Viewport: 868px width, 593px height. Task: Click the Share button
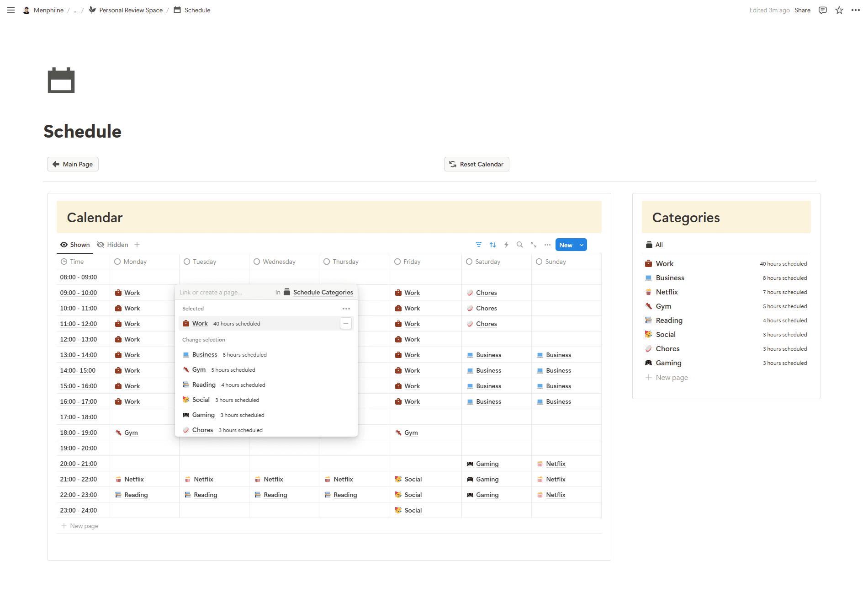point(802,10)
